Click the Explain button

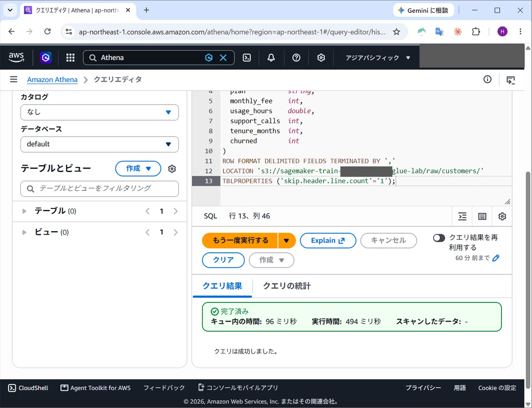point(328,240)
